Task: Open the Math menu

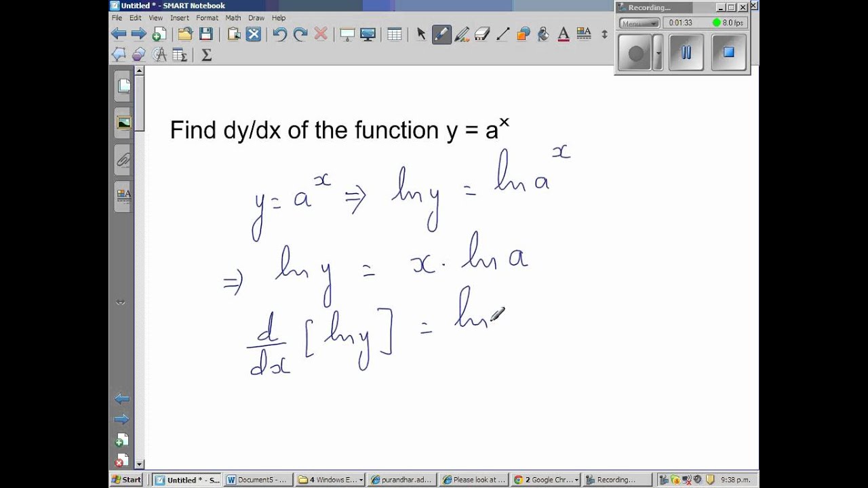Action: click(233, 18)
